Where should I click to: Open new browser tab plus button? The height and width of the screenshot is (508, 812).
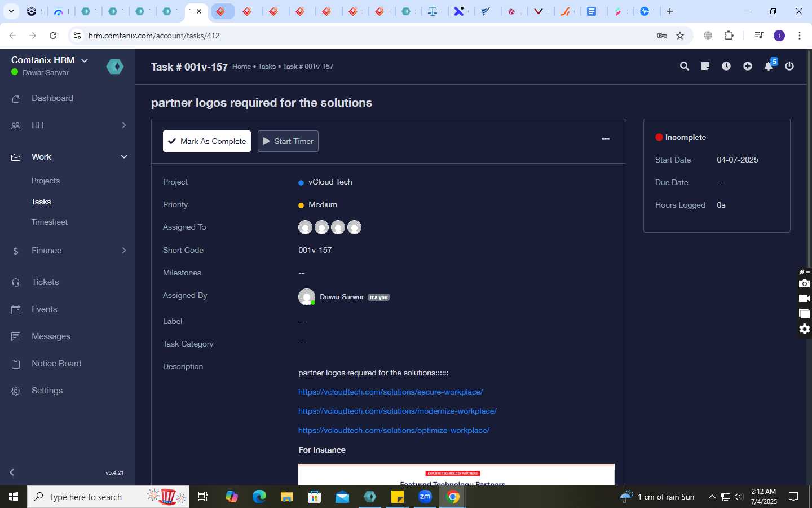tap(670, 11)
